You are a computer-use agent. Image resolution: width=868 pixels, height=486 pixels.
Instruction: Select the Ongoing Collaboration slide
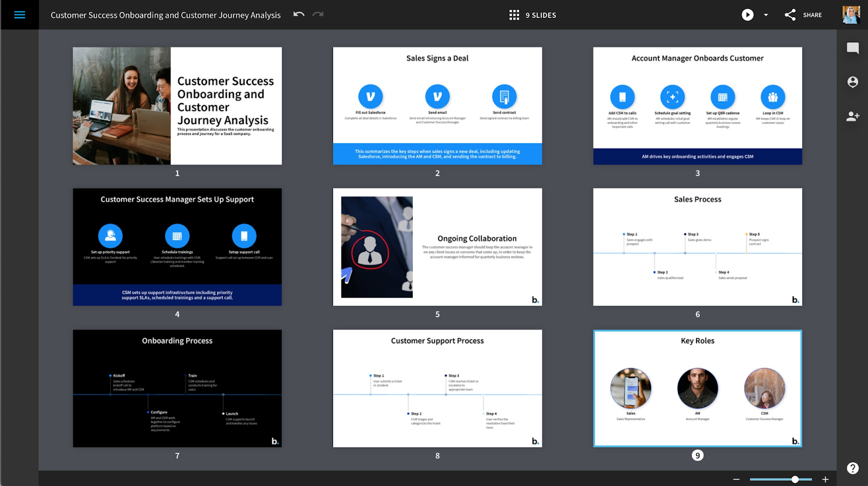(437, 247)
